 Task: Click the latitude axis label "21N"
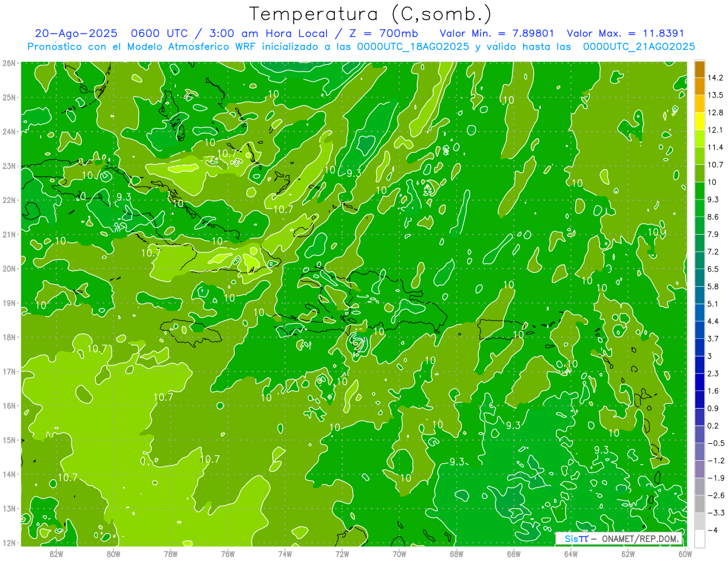click(x=9, y=235)
